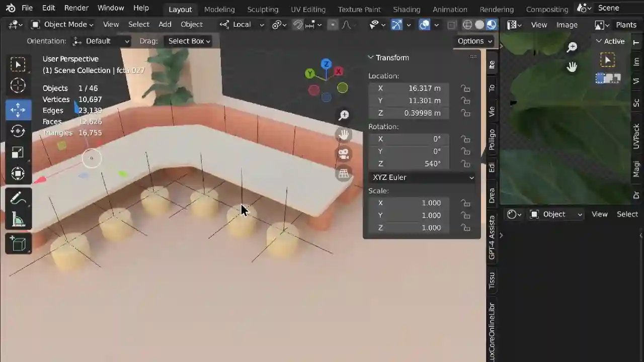This screenshot has width=644, height=362.
Task: Select the Move tool in the toolbar
Action: (18, 110)
